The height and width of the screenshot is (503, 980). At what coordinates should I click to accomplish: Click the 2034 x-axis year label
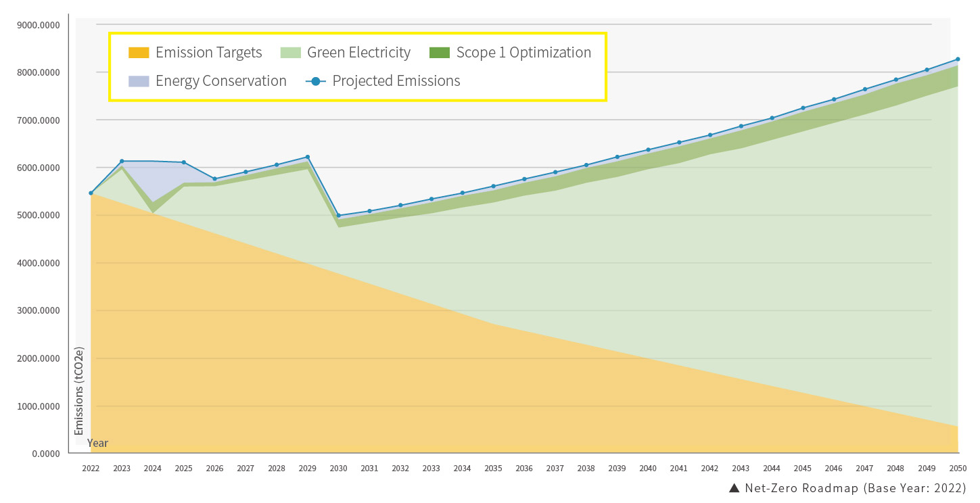tap(463, 468)
